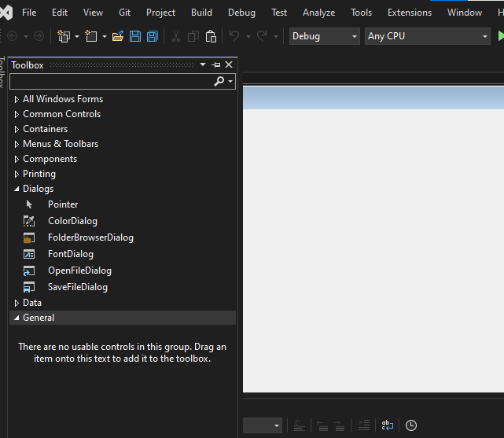Open the Extensions menu
The width and height of the screenshot is (504, 438).
click(x=410, y=13)
